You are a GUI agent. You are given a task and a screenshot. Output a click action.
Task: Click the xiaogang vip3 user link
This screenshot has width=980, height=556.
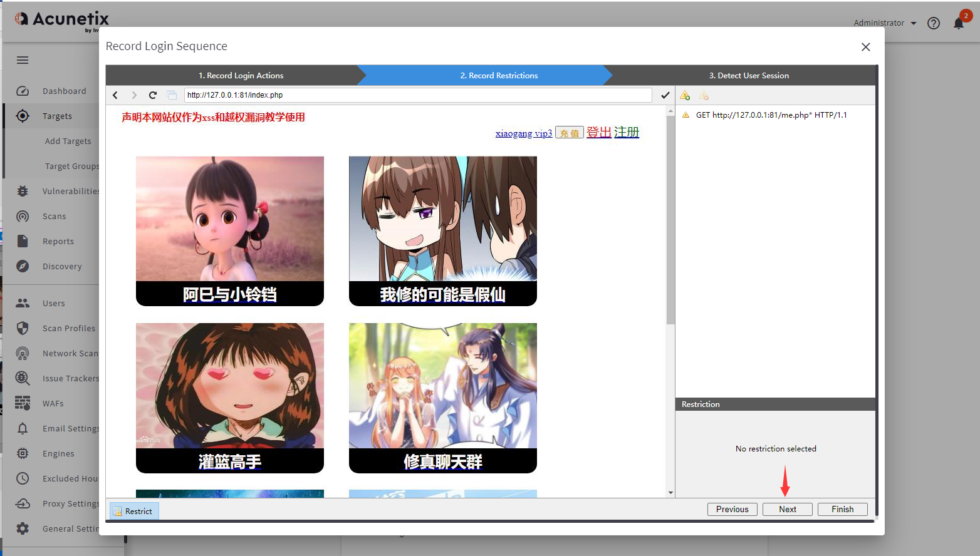coord(524,133)
